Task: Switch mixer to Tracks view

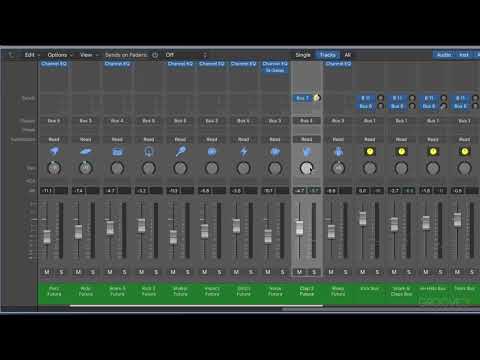Action: point(328,55)
